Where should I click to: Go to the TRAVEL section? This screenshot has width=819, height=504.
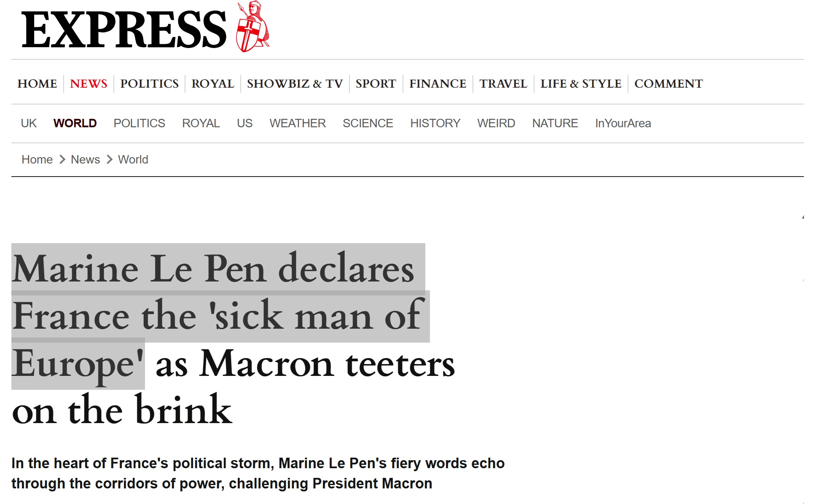pos(503,83)
